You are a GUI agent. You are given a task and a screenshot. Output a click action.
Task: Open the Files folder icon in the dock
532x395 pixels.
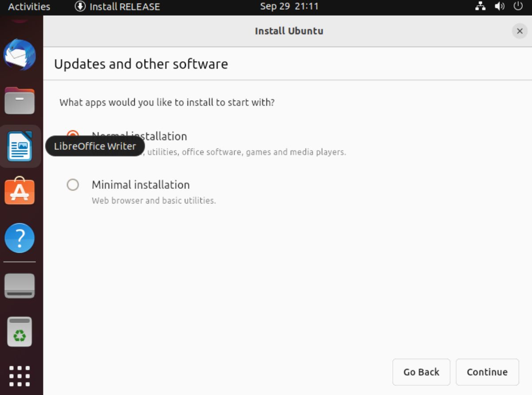tap(20, 101)
